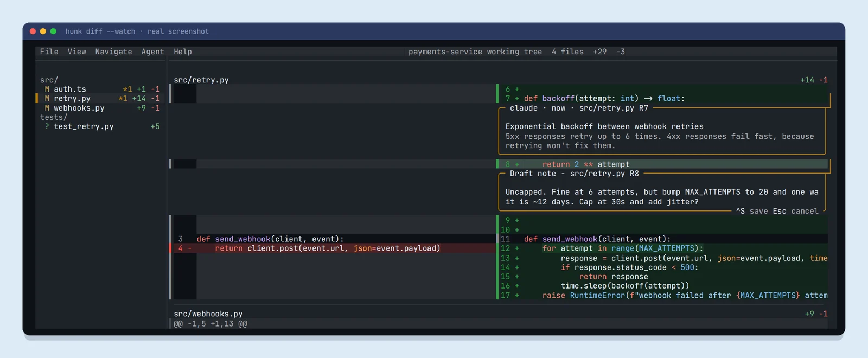Click line 14 if response.status_code < 500
This screenshot has width=868, height=358.
coord(663,267)
